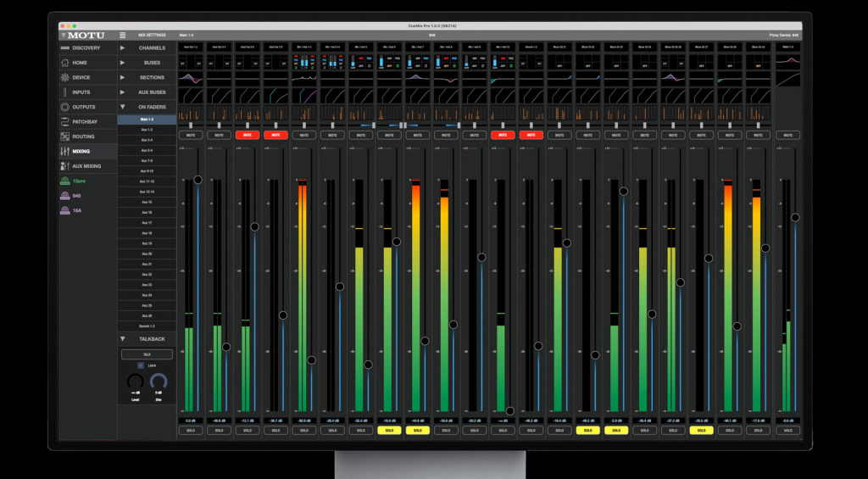Open the Routing grid icon

point(64,136)
